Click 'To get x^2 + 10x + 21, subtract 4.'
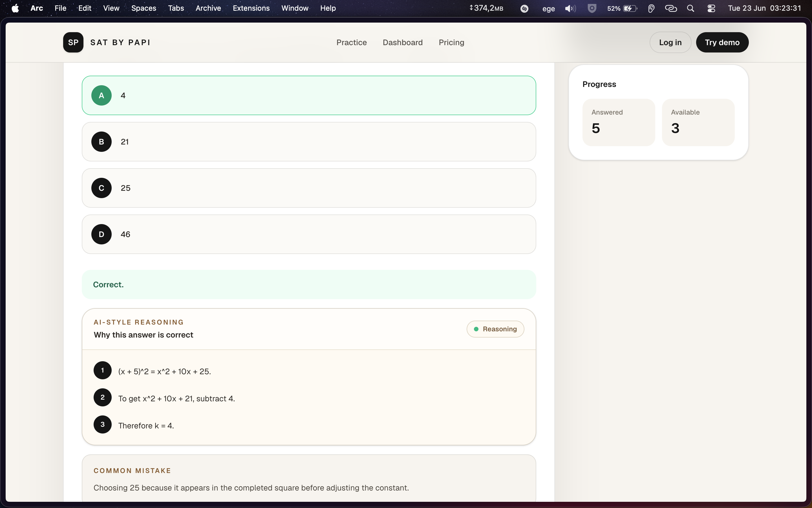 click(176, 399)
